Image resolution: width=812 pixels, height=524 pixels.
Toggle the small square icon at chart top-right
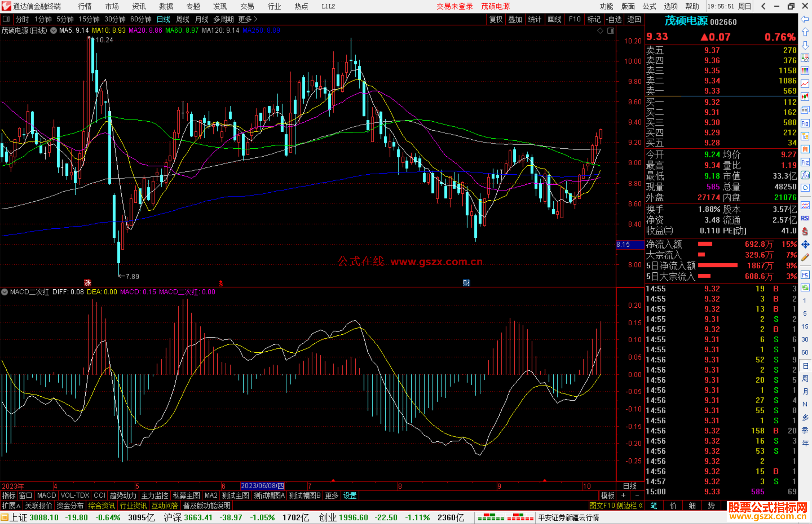pos(611,31)
